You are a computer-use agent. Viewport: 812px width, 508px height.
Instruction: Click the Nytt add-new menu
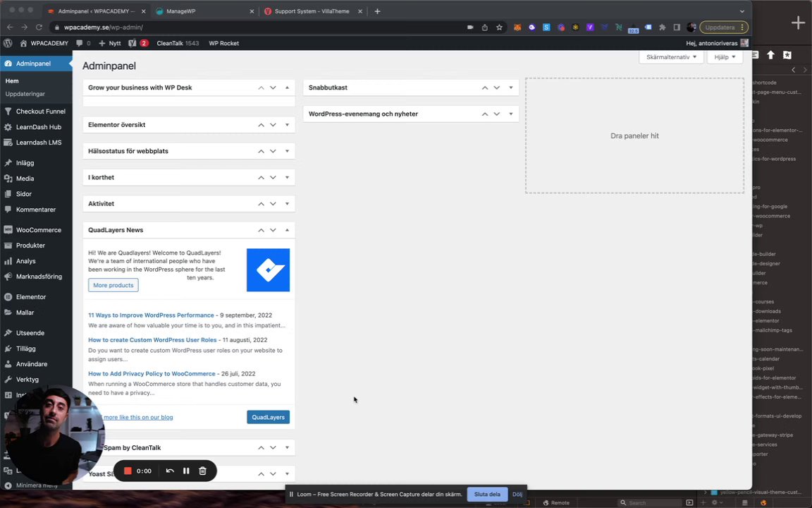point(110,43)
